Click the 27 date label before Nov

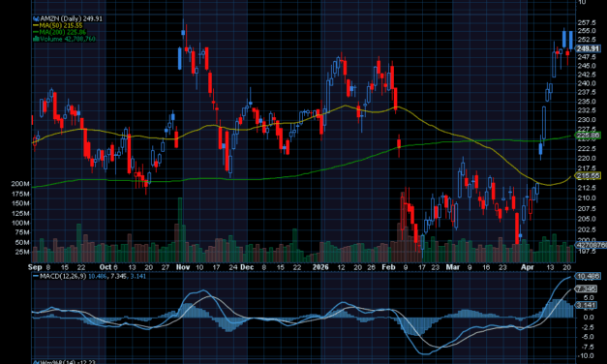point(166,267)
